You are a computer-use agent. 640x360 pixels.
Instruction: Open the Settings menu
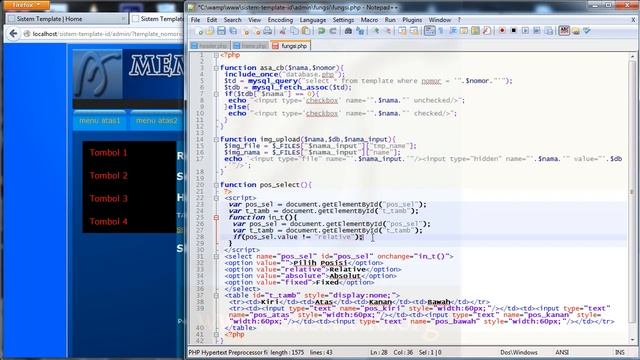point(343,20)
